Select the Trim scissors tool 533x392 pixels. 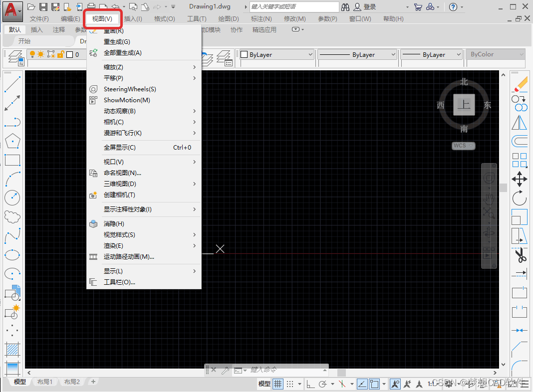tap(520, 255)
